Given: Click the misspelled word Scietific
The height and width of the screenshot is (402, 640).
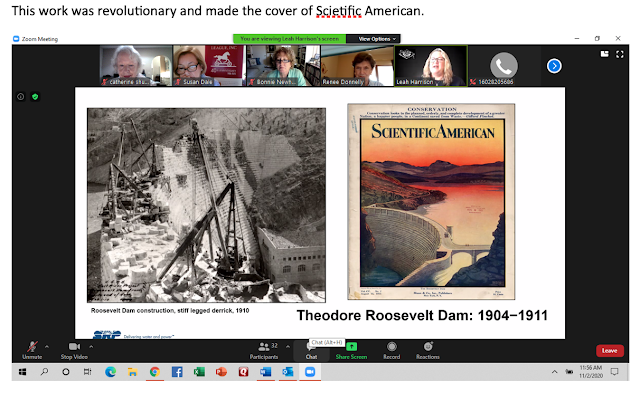Looking at the screenshot, I should pos(338,11).
